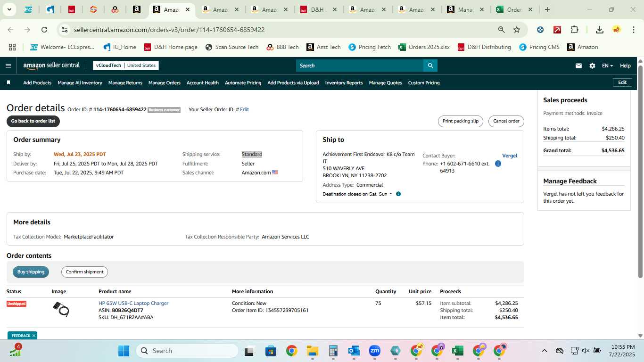Click the browser address bar URL
This screenshot has width=644, height=362.
tap(169, 30)
